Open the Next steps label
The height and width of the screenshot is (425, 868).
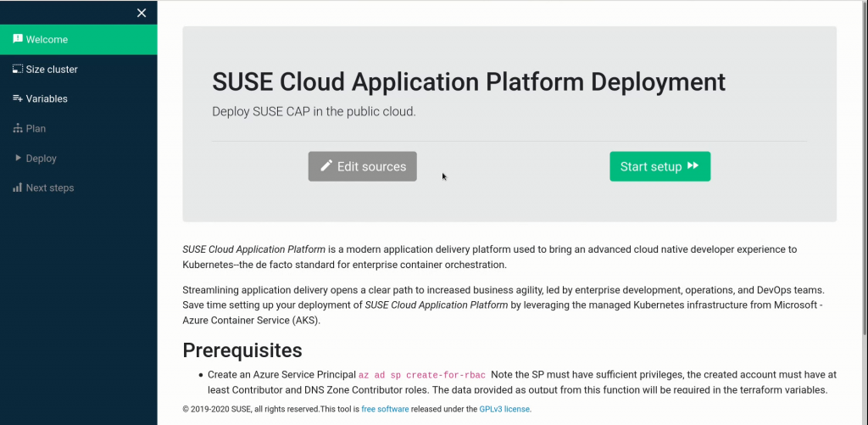pos(50,187)
